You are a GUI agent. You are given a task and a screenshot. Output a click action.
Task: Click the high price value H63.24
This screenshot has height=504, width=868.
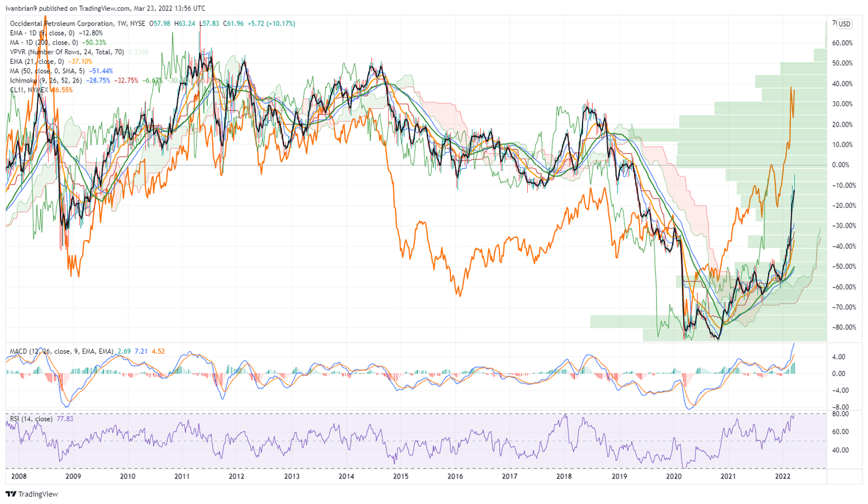(x=185, y=24)
